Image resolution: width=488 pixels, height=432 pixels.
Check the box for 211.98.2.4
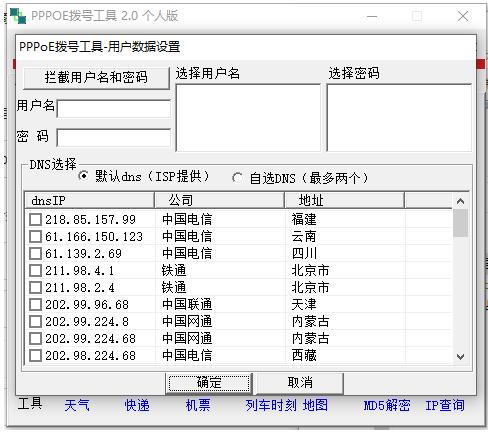[35, 288]
